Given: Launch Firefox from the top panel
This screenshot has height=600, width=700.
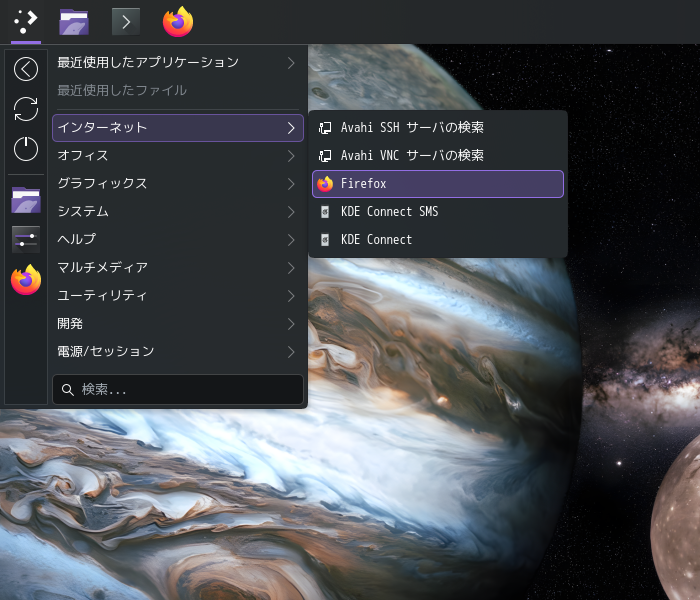Looking at the screenshot, I should click(178, 21).
